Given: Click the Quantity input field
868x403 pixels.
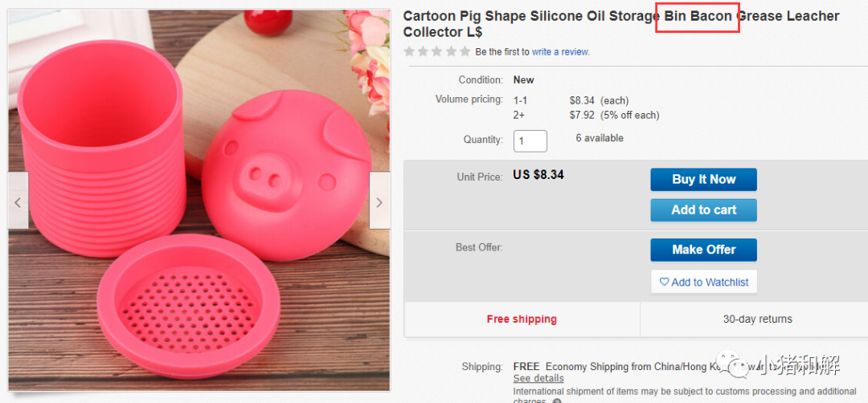Looking at the screenshot, I should 530,141.
